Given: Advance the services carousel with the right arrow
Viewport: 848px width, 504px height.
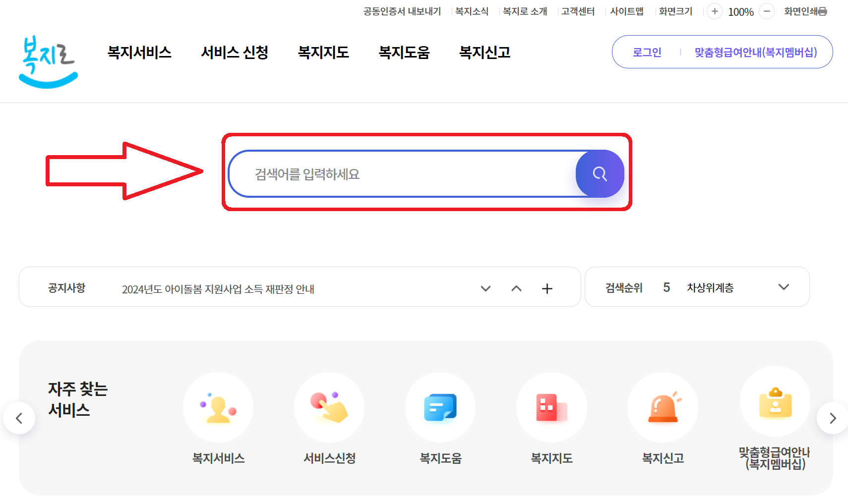Looking at the screenshot, I should (x=832, y=418).
